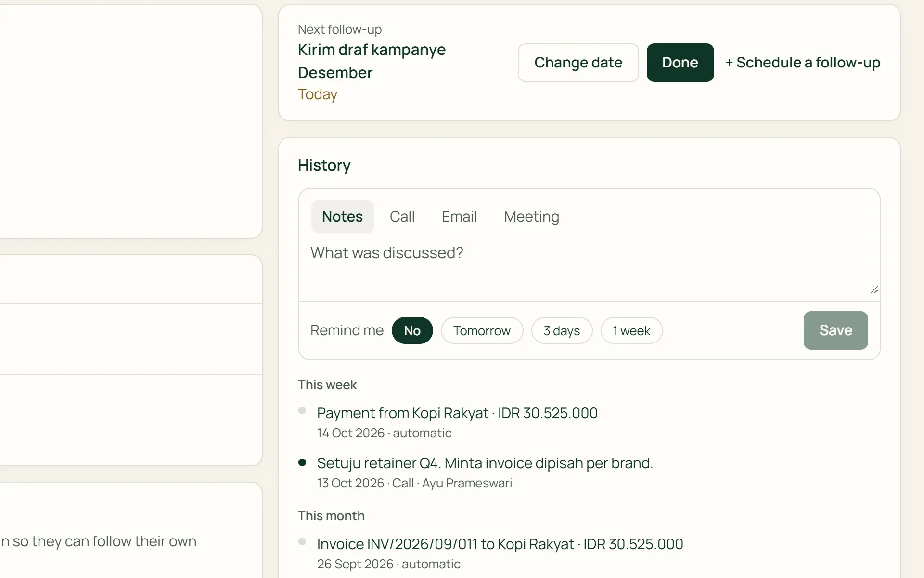This screenshot has width=924, height=578.
Task: Mark follow-up as Done
Action: point(680,63)
